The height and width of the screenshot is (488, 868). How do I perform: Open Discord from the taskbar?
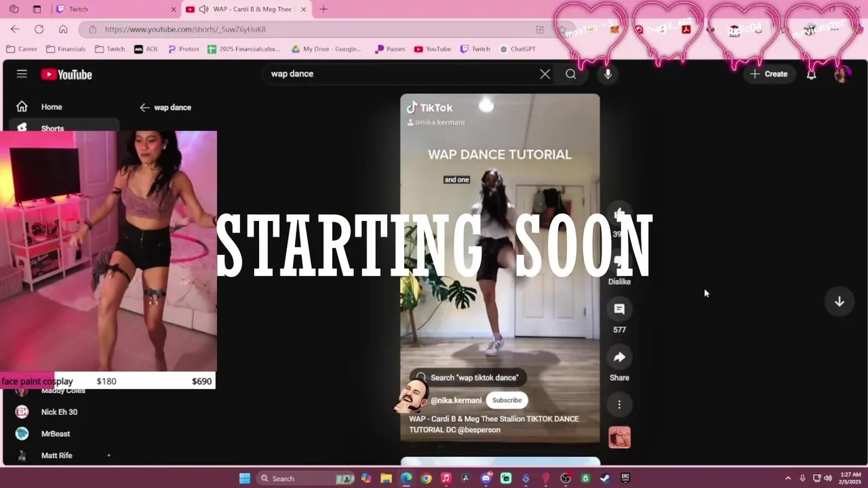click(486, 478)
